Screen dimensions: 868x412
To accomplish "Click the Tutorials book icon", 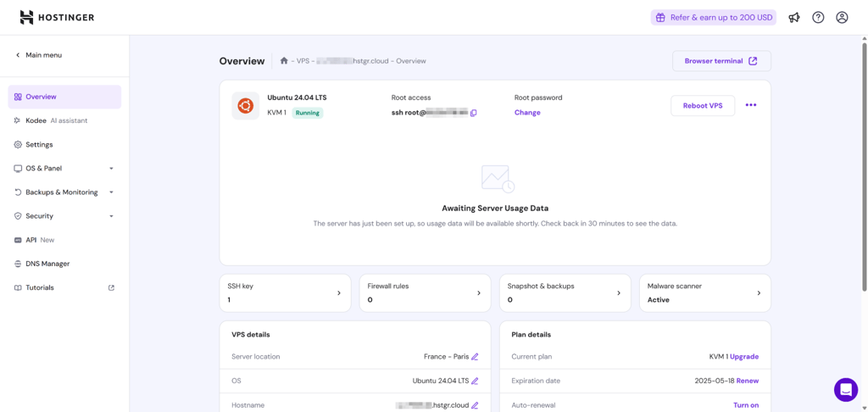I will point(18,288).
